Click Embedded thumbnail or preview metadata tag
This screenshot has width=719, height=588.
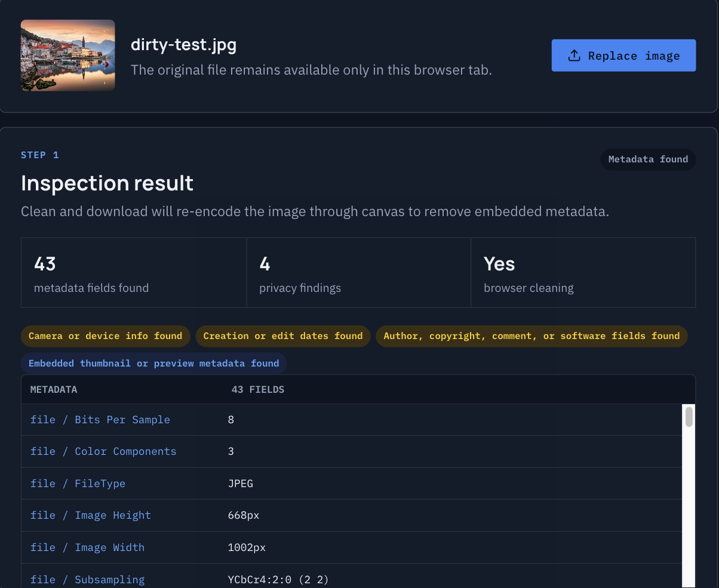tap(154, 364)
